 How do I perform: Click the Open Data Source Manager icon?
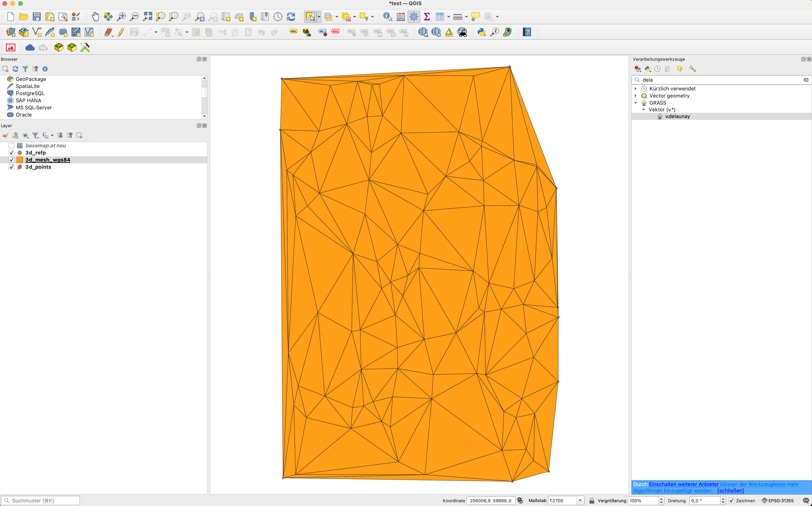pyautogui.click(x=11, y=32)
